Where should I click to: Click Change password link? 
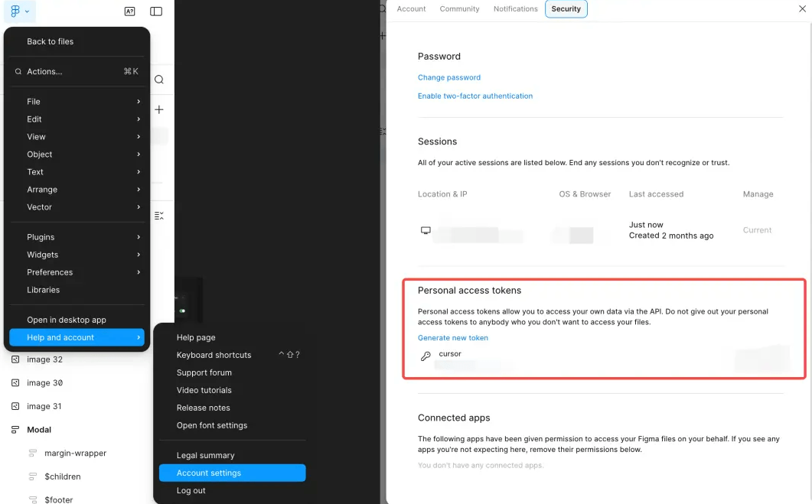[449, 77]
